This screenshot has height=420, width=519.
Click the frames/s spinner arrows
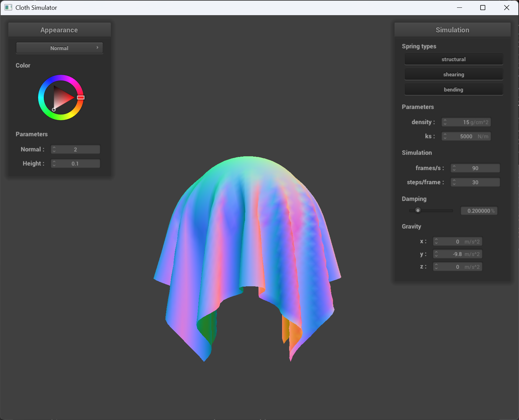[x=454, y=168]
